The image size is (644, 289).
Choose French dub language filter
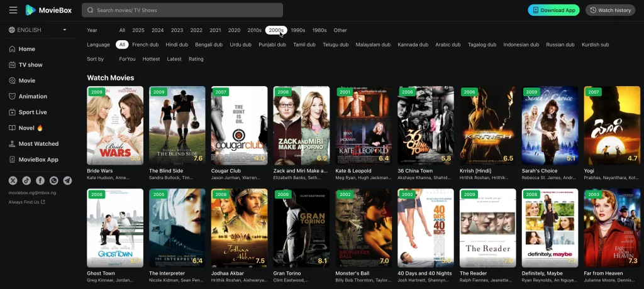[x=145, y=45]
